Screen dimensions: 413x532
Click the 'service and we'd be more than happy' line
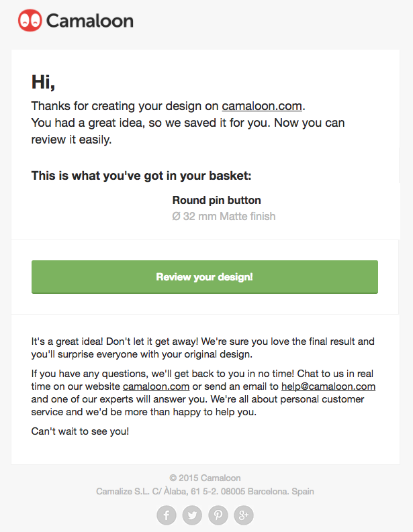(144, 412)
